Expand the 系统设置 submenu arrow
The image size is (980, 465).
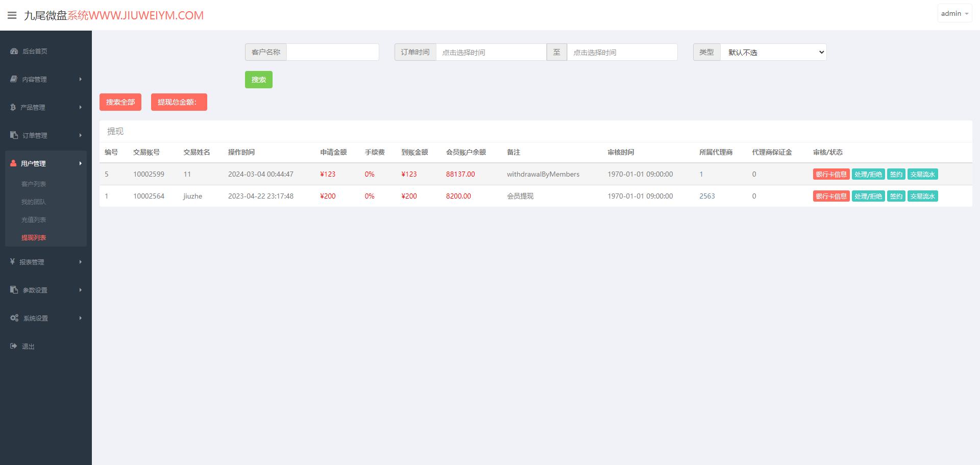[80, 318]
